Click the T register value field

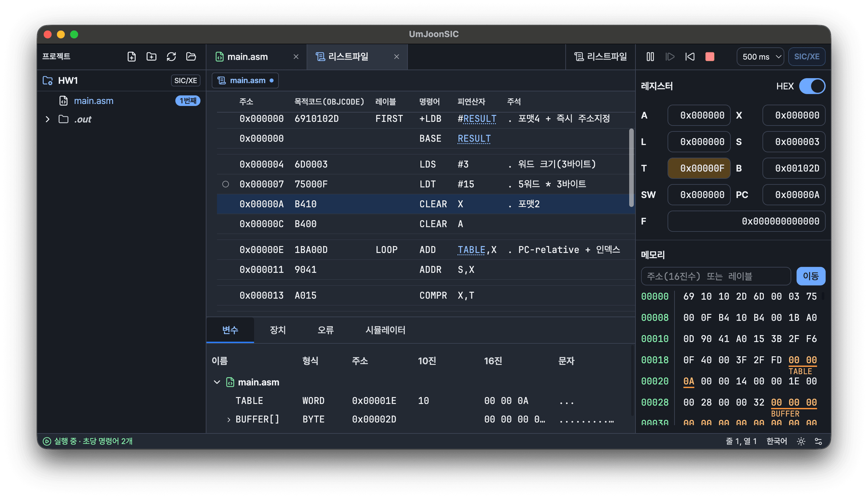[699, 168]
